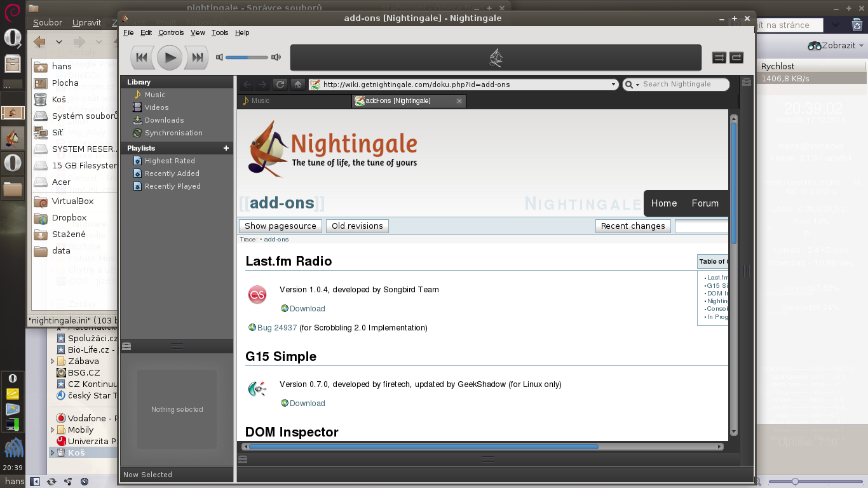This screenshot has width=868, height=488.
Task: Open the search engine dropdown magnifier
Action: point(631,85)
